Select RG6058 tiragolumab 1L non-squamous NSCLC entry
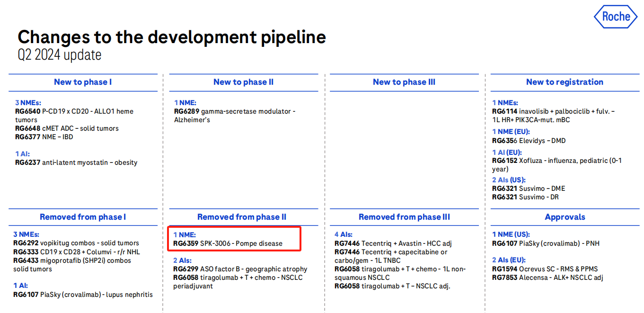644x313 pixels. [x=400, y=273]
